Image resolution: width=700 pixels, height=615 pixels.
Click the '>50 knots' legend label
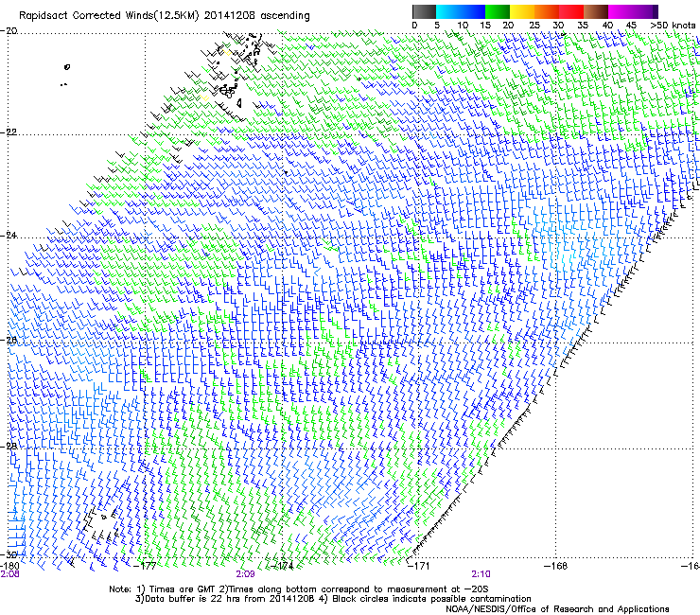(x=673, y=26)
